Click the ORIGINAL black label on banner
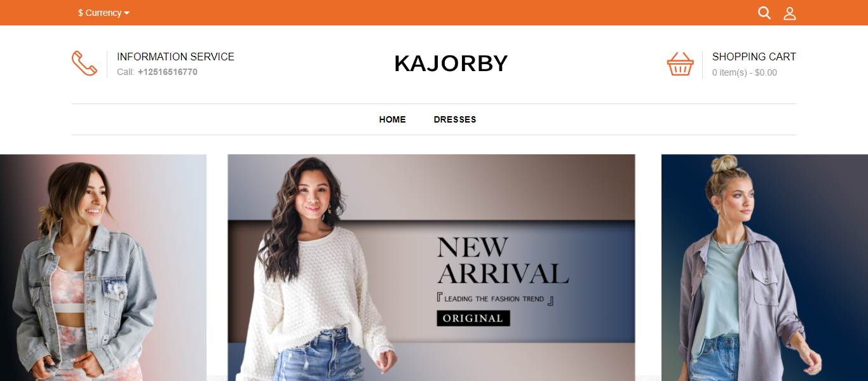This screenshot has width=868, height=381. pos(473,318)
